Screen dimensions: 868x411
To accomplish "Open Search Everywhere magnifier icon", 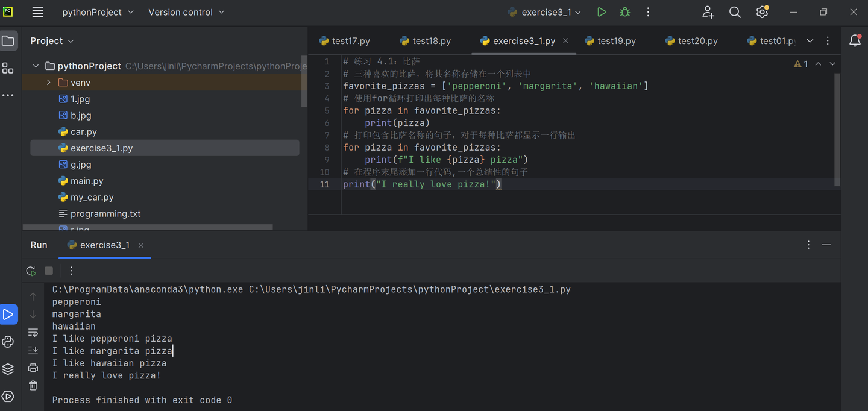I will tap(735, 12).
